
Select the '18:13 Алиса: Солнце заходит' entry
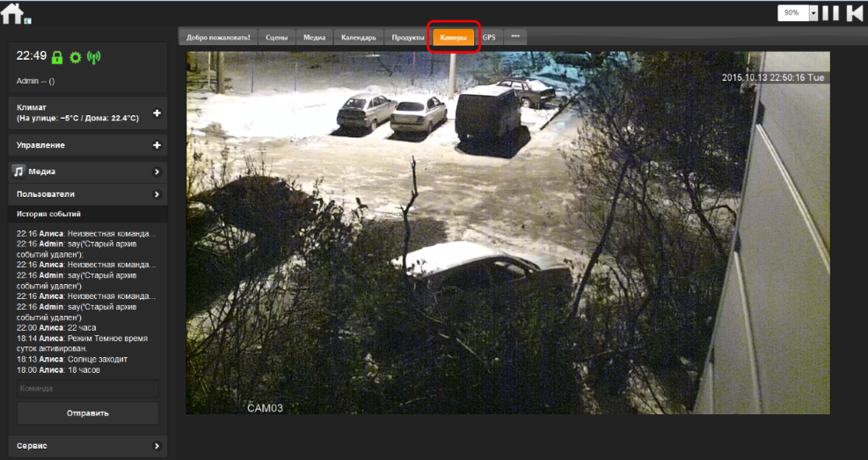(x=72, y=359)
